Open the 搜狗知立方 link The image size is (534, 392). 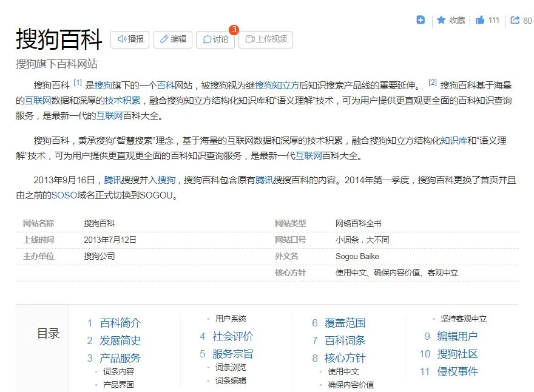pos(277,85)
